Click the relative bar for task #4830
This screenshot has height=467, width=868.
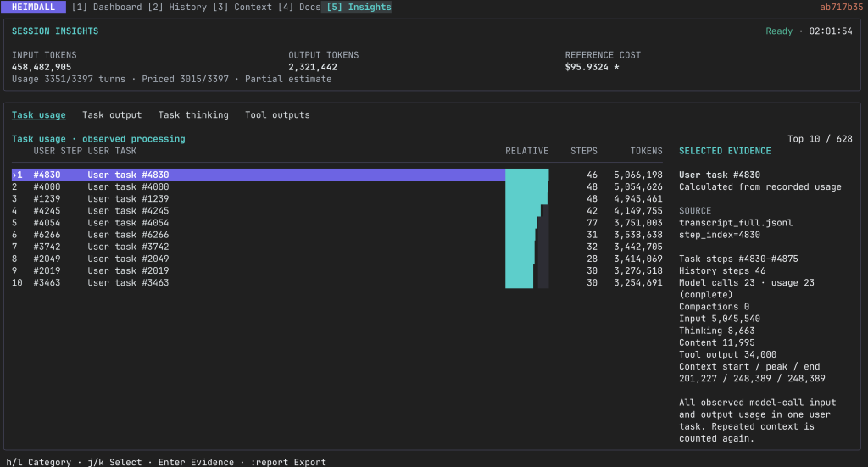pos(527,175)
